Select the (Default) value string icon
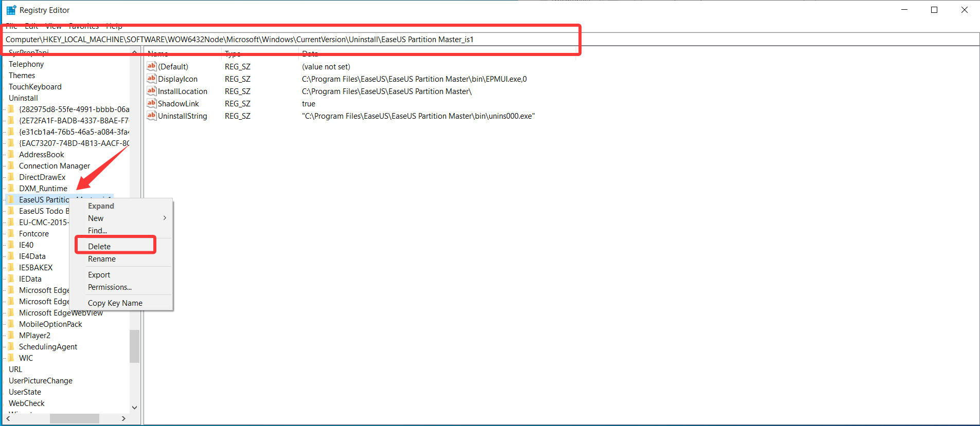The width and height of the screenshot is (980, 426). pos(151,66)
